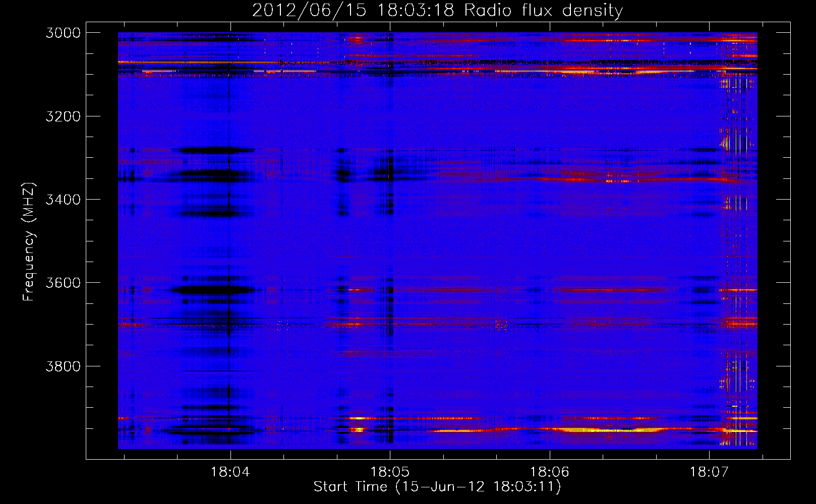Click the 3200 frequency tick label
Screen dimensions: 816x504
tap(63, 116)
